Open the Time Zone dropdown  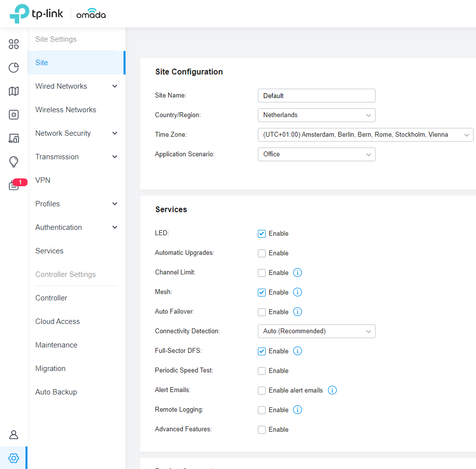coord(365,135)
